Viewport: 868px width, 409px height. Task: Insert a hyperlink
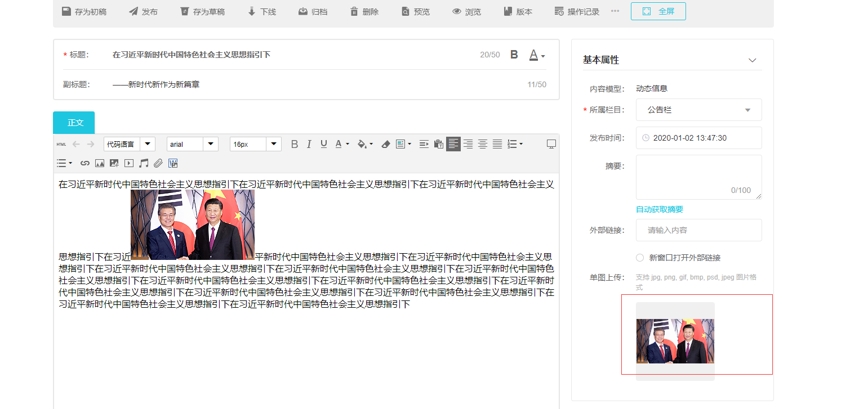85,163
